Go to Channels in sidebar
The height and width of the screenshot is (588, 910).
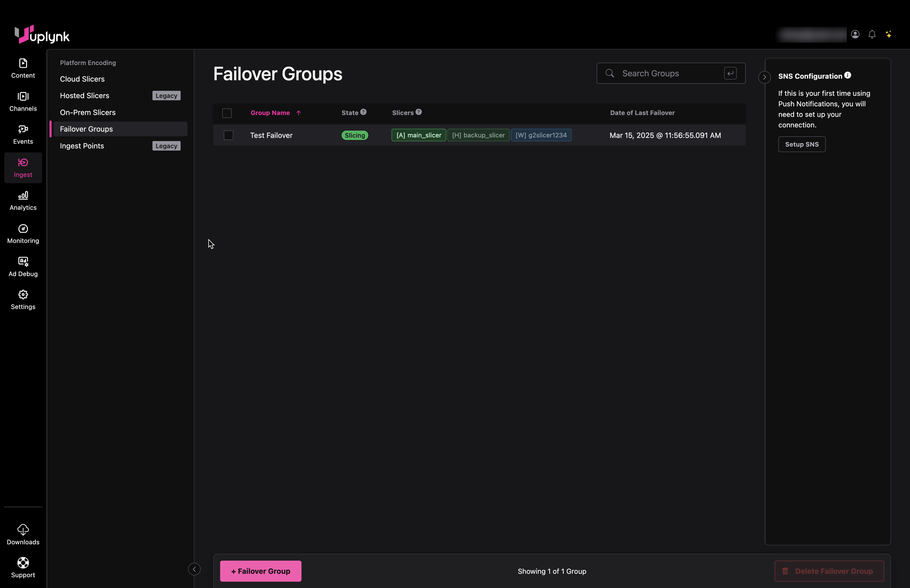click(23, 101)
